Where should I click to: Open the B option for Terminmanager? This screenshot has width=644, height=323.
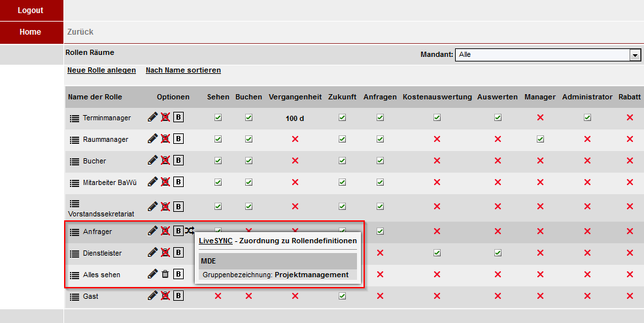coord(178,118)
